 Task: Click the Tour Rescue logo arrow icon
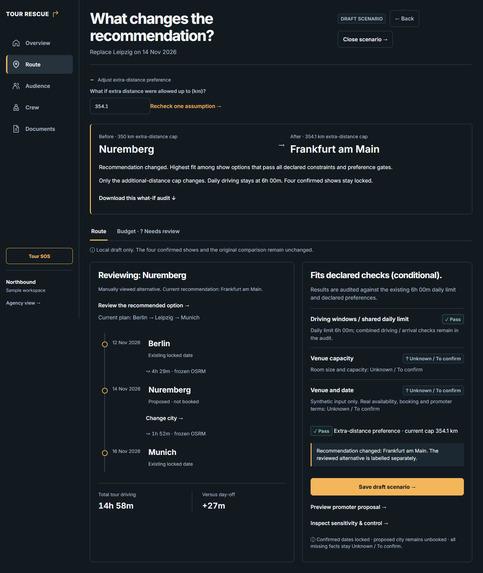pos(56,14)
